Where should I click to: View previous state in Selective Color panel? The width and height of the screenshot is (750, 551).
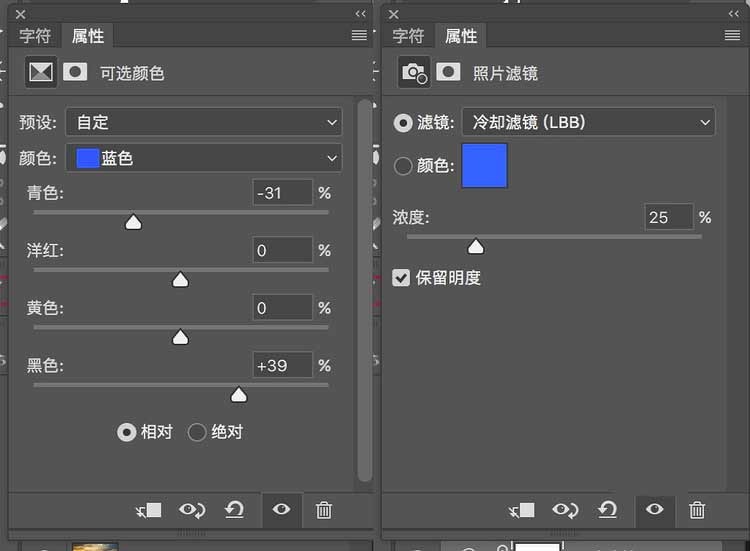pos(192,510)
